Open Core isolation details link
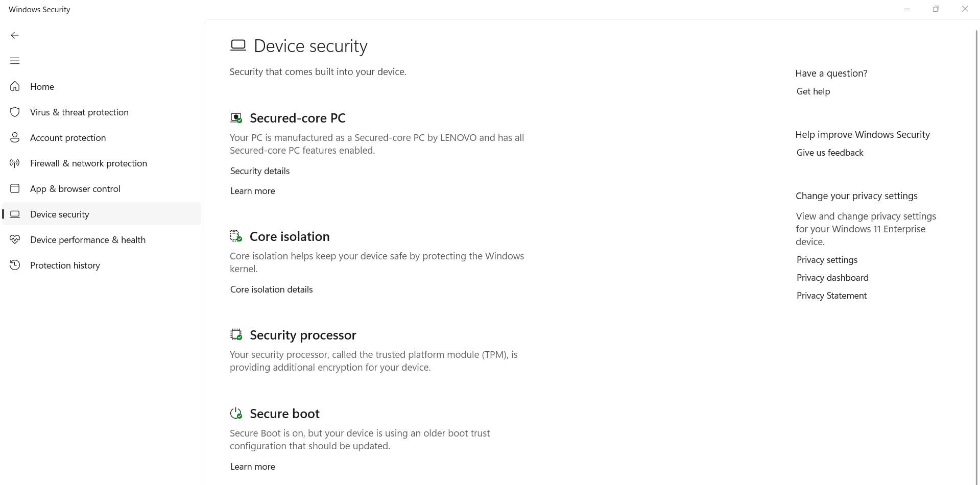The image size is (980, 485). [271, 289]
